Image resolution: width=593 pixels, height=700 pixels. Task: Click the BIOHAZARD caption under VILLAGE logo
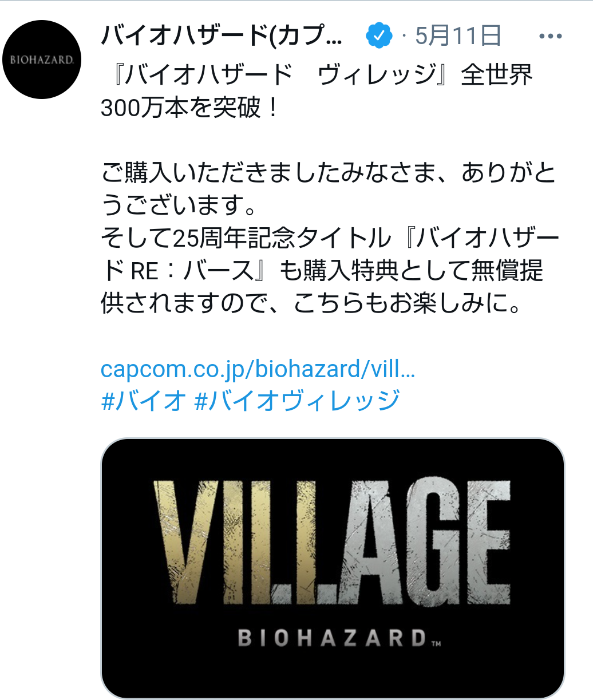(x=333, y=638)
